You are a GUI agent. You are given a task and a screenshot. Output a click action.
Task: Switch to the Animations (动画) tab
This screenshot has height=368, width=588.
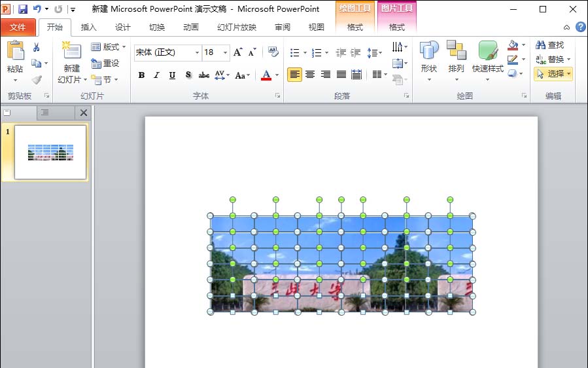[x=191, y=27]
